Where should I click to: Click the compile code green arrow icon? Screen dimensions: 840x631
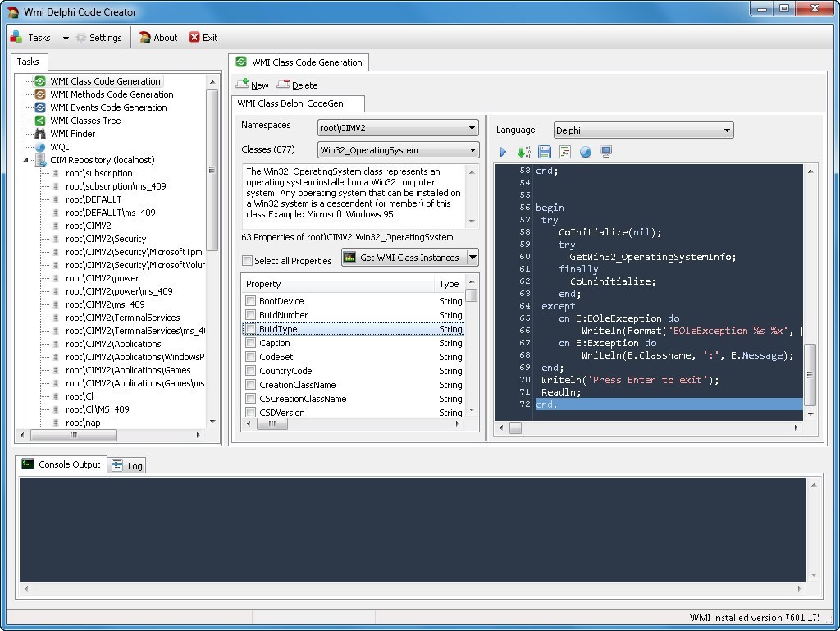(523, 152)
